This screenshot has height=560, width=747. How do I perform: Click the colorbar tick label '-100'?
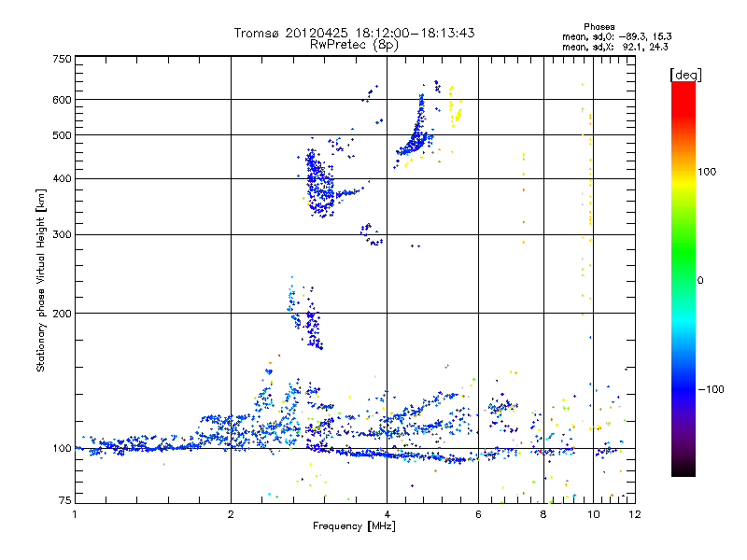coord(712,389)
